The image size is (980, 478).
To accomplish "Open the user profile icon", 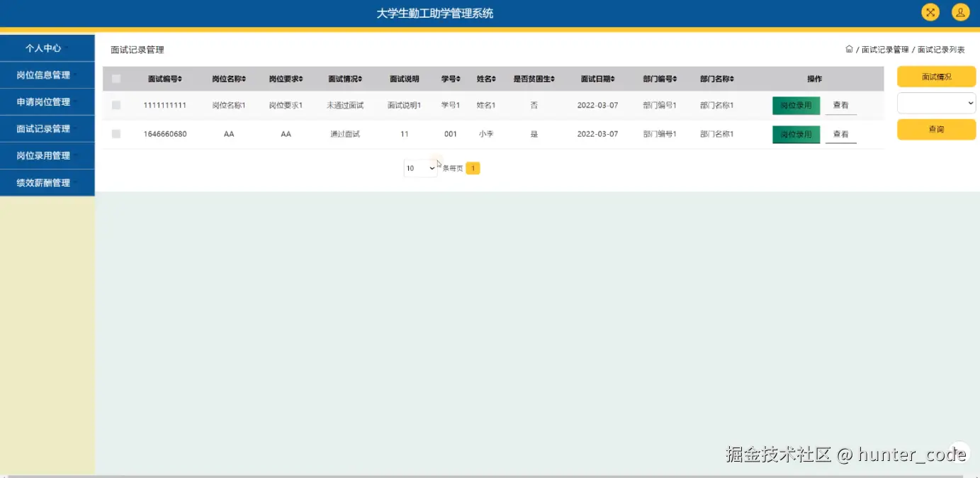I will (x=960, y=12).
